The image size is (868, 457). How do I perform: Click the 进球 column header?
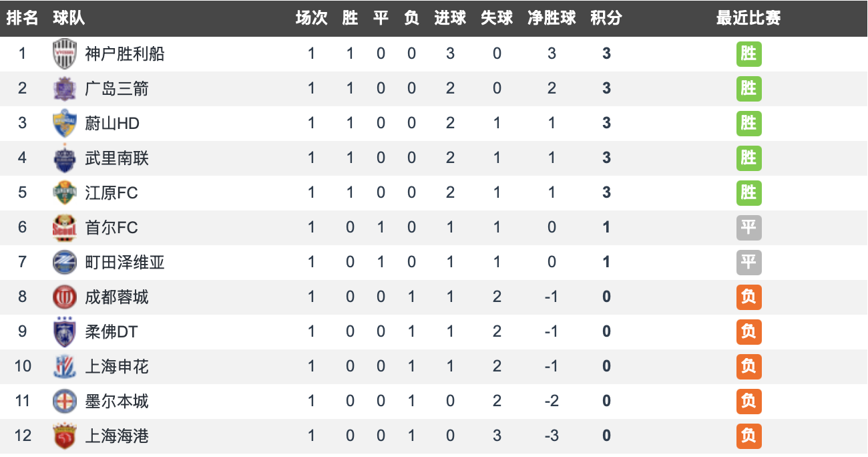[450, 18]
